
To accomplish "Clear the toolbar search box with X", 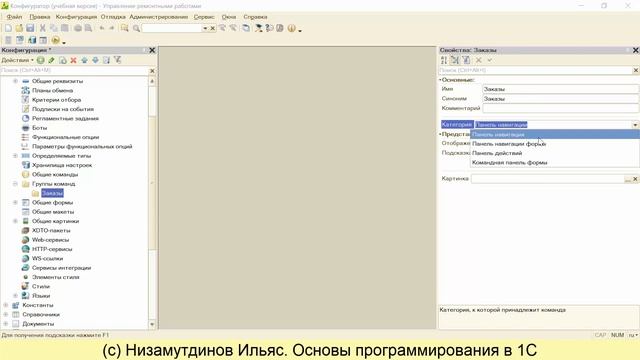I will (213, 28).
